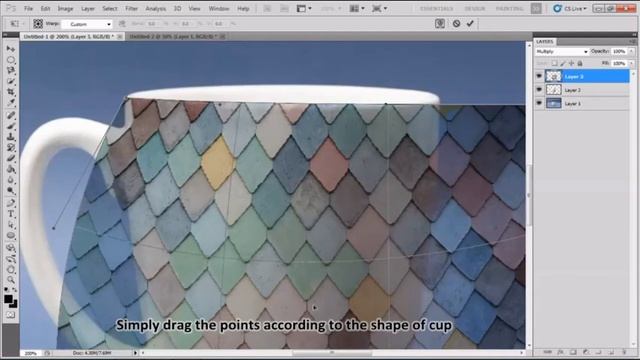Screen dimensions: 640x360
Task: Hide the top selected layer's eye icon
Action: [539, 76]
